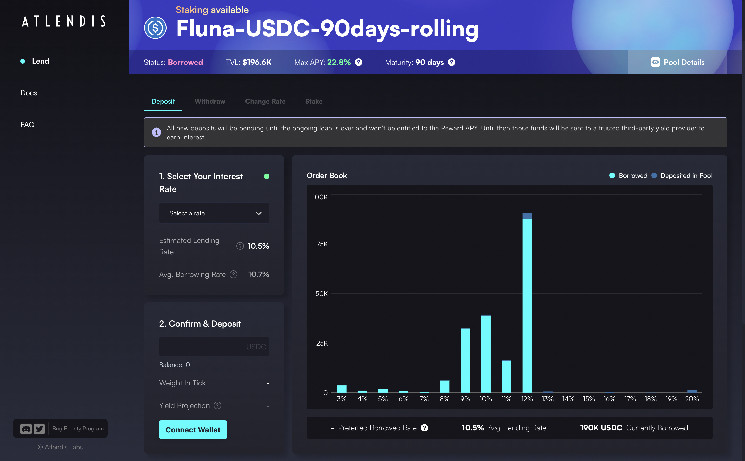Open FAQ in the sidebar
Viewport: 745px width, 461px height.
[28, 125]
